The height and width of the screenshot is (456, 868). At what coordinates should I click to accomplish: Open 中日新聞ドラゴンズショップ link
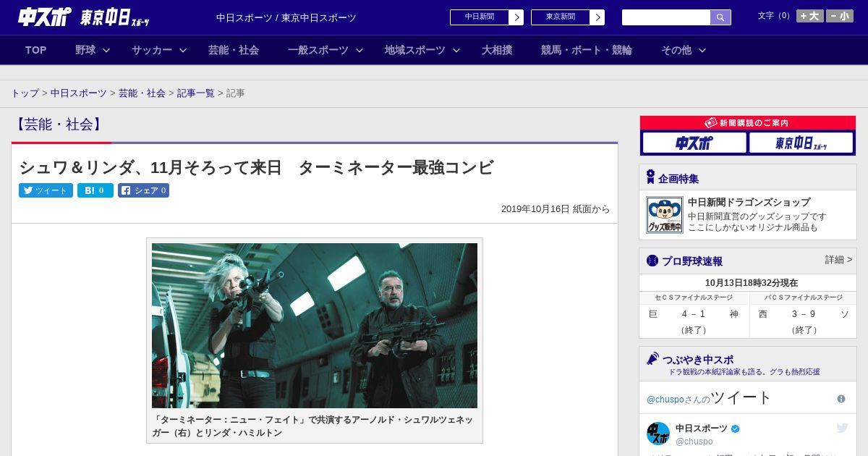(x=749, y=203)
